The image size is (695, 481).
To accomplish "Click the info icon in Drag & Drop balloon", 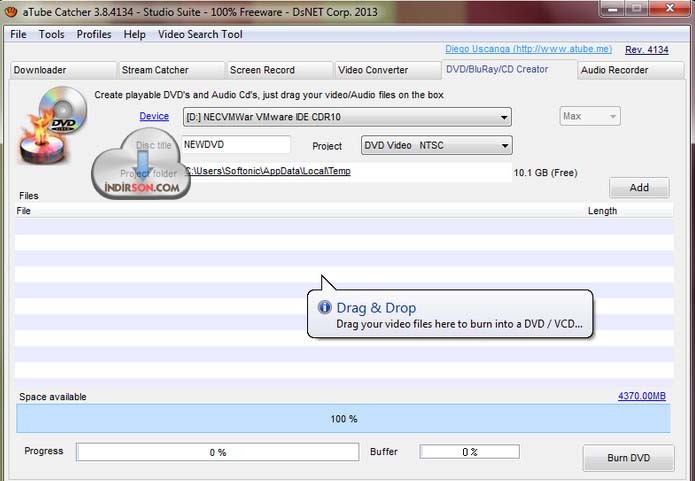I will [324, 307].
